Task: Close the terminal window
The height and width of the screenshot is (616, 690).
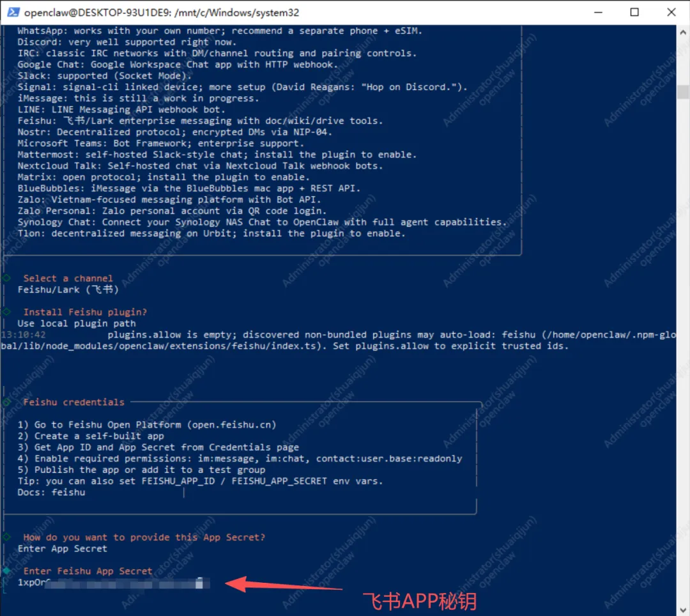Action: coord(671,12)
